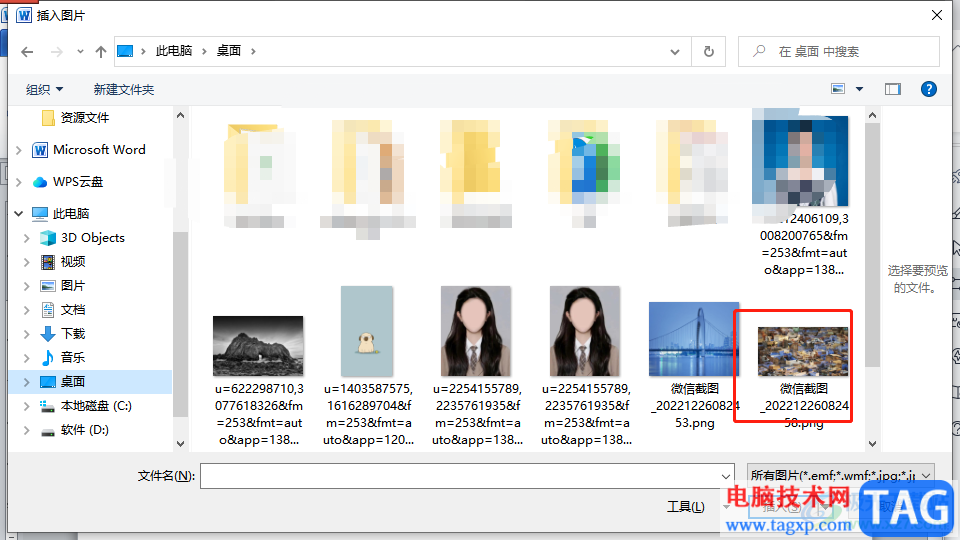960x540 pixels.
Task: Open 视频 folder in the sidebar
Action: point(72,261)
